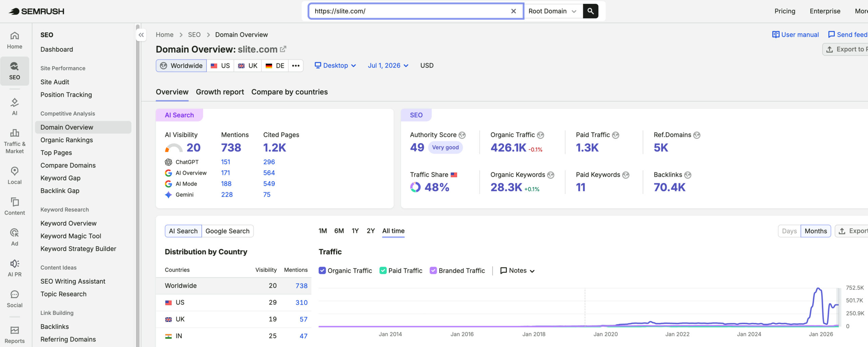Expand Notes dropdown
The height and width of the screenshot is (347, 868).
tap(517, 271)
